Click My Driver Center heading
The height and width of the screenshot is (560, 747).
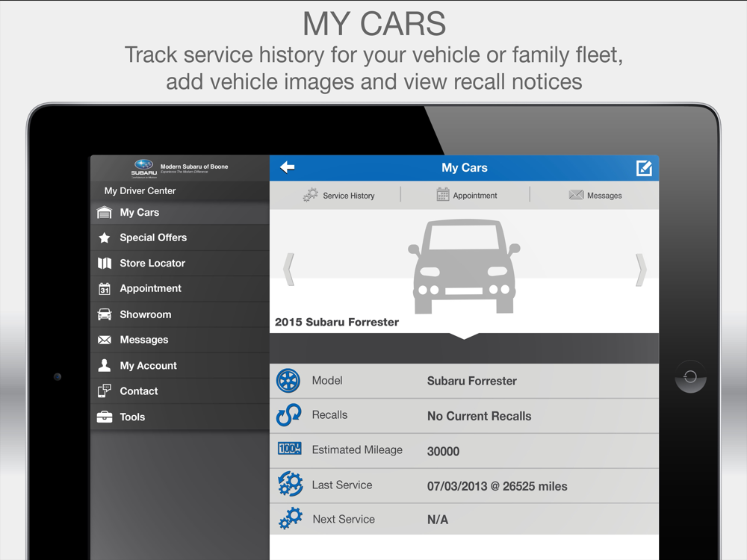140,191
